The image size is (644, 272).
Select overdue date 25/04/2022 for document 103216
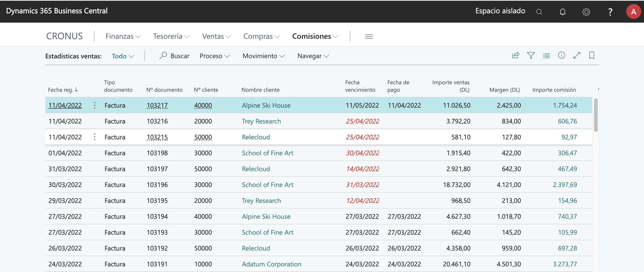(362, 121)
